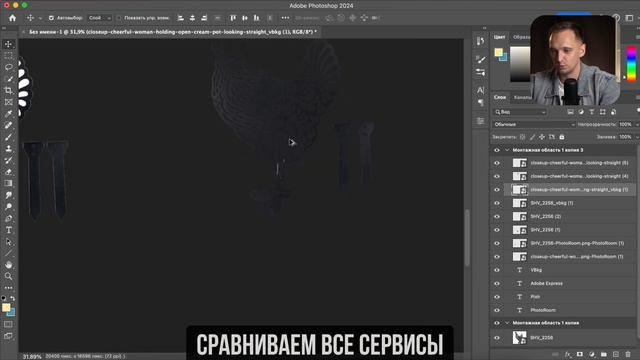
Task: Collapse artboard Монтажная область 1 копия 3
Action: [507, 150]
